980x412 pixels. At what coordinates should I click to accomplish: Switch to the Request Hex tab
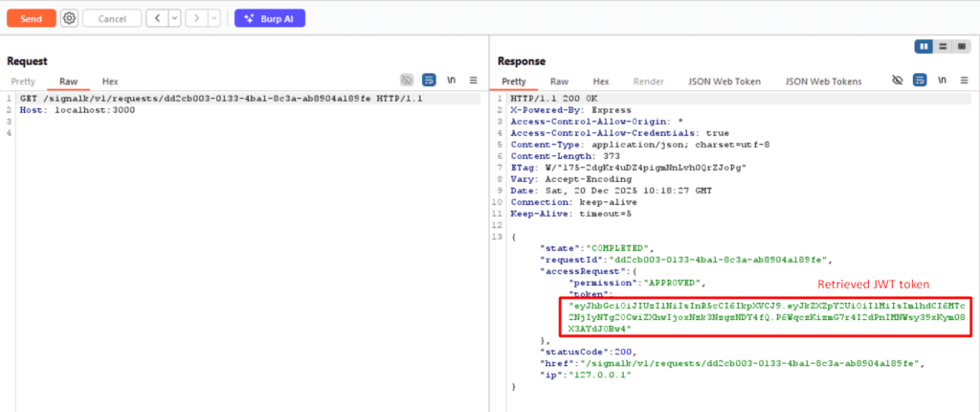pos(110,81)
